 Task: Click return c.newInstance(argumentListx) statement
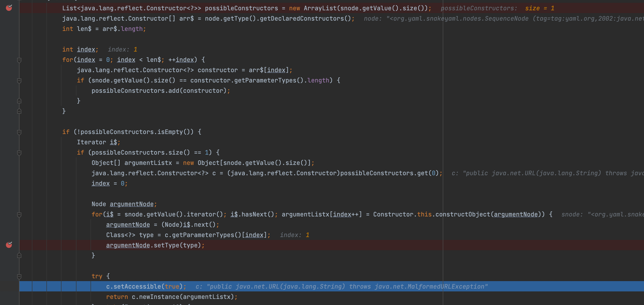click(x=172, y=297)
